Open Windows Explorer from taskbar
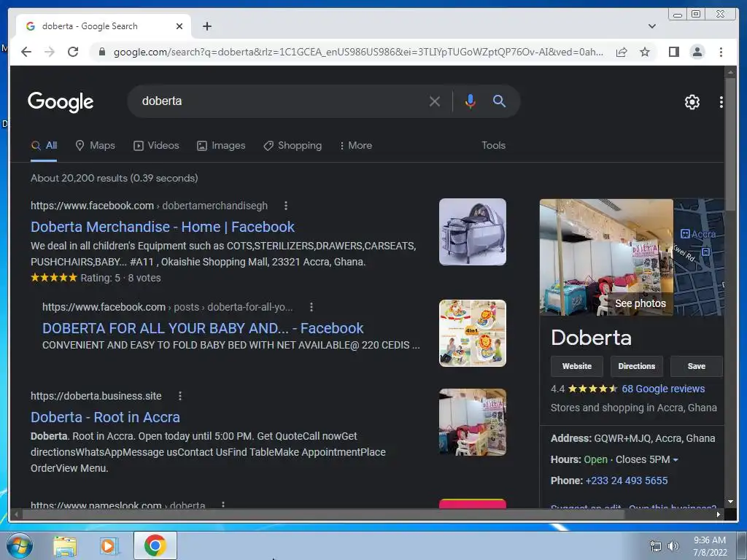 point(65,545)
